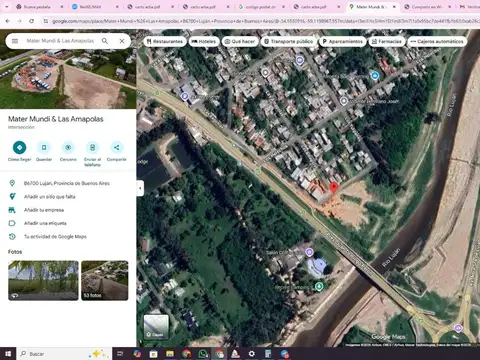Open the tab search dropdown arrow

tap(7, 7)
